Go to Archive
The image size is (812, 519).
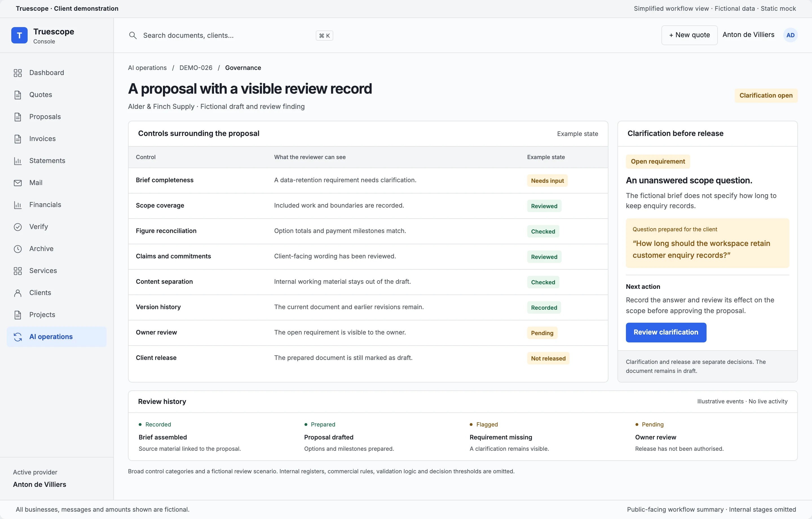[57, 249]
